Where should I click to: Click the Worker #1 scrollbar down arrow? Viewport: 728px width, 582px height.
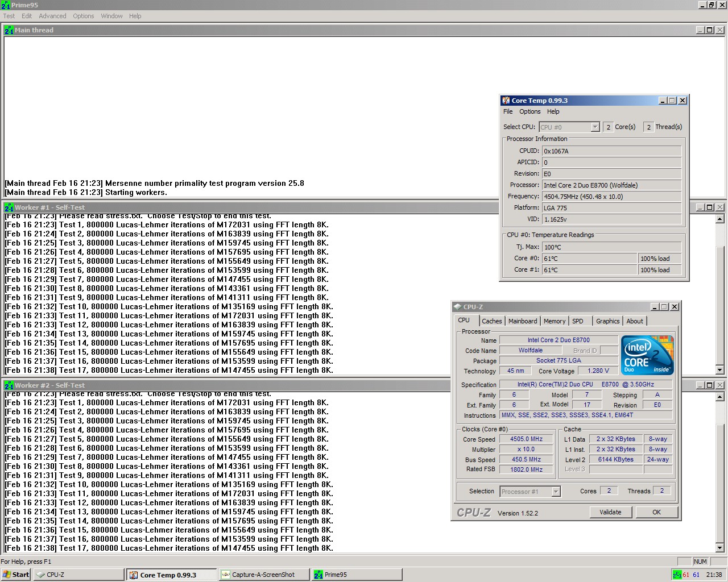[720, 370]
